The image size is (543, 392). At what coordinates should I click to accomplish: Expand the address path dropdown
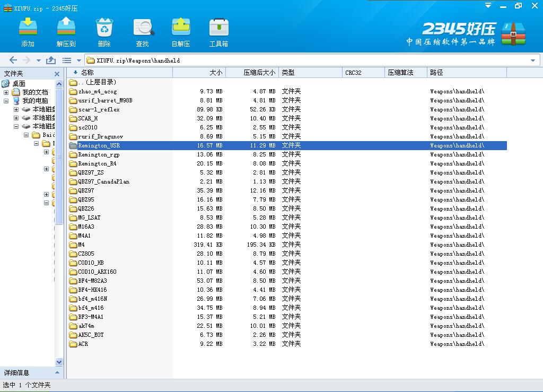pyautogui.click(x=532, y=60)
